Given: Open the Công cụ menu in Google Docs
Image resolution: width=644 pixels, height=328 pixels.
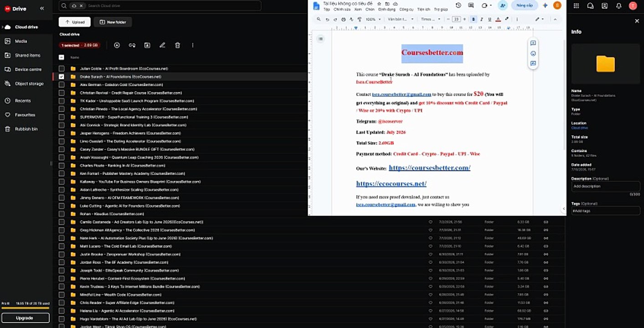Looking at the screenshot, I should click(407, 9).
